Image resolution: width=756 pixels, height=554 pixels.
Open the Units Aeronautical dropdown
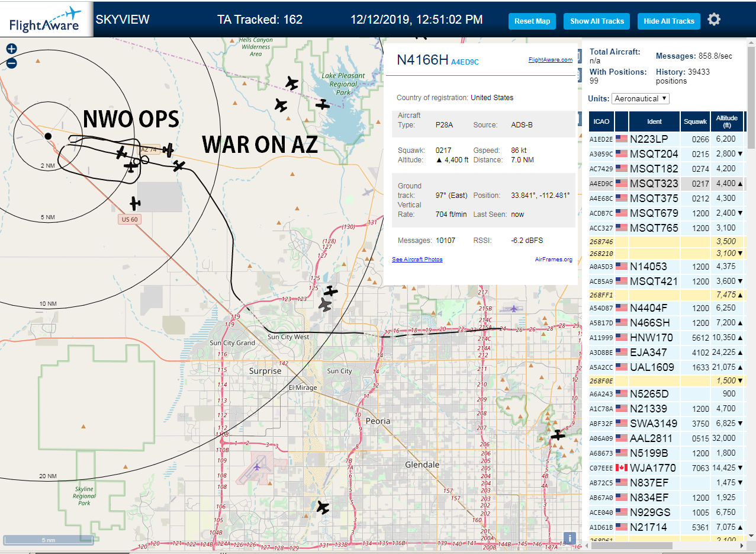(641, 98)
